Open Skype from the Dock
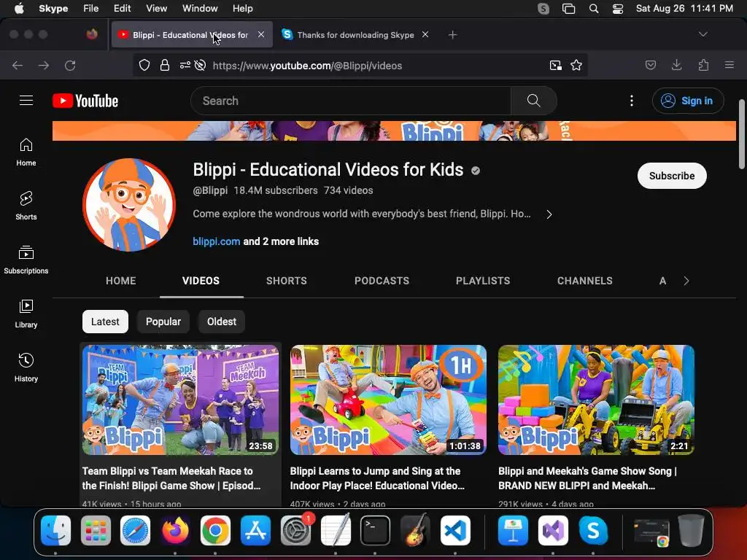The height and width of the screenshot is (560, 747). coord(593,531)
